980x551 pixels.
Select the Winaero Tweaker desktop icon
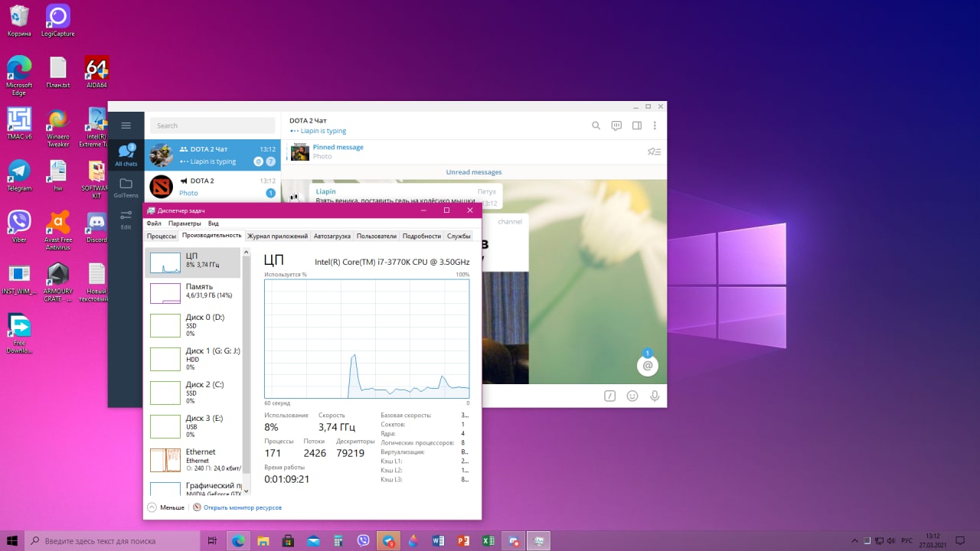58,129
